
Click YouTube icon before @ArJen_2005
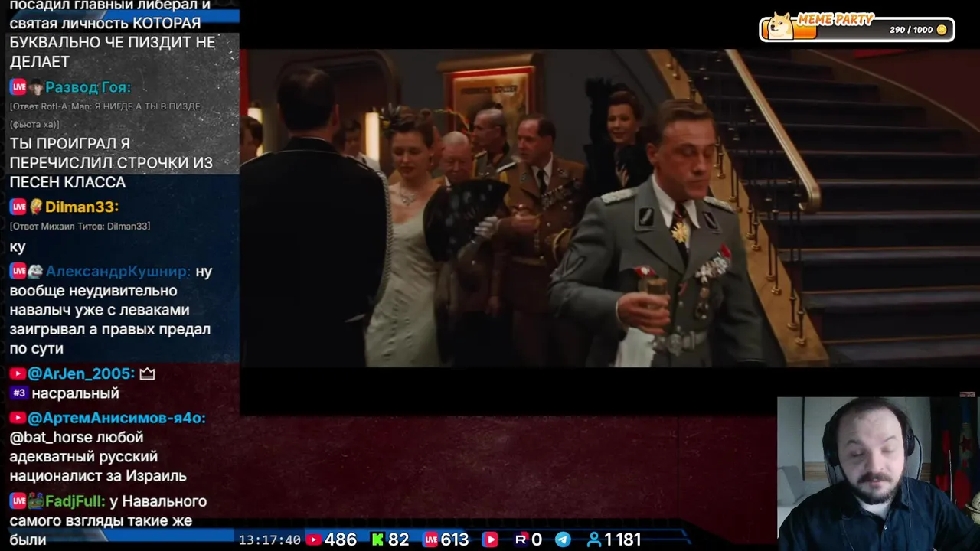click(x=18, y=373)
